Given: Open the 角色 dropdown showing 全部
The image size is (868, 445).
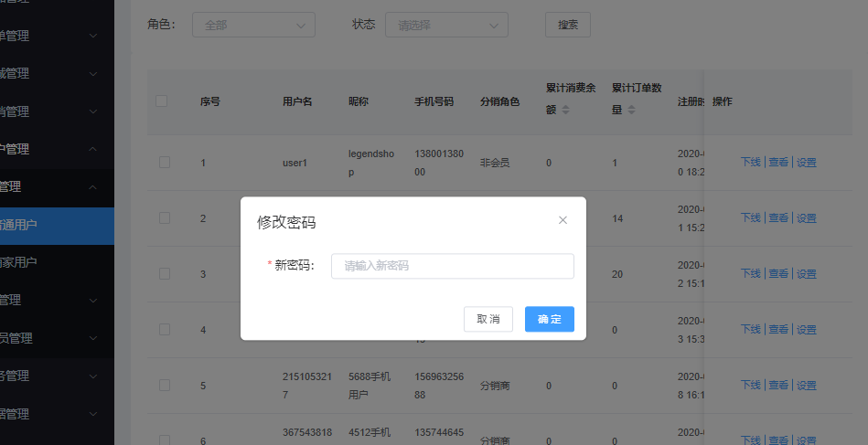Looking at the screenshot, I should (253, 26).
